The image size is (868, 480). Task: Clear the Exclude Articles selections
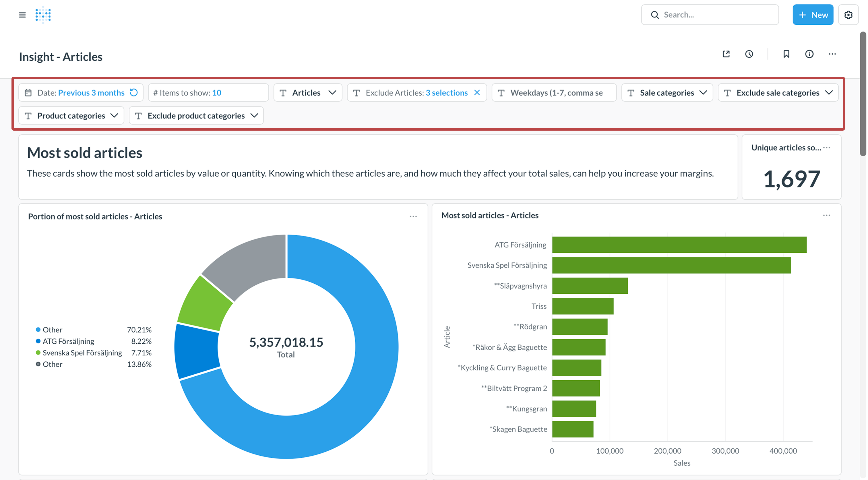point(477,93)
